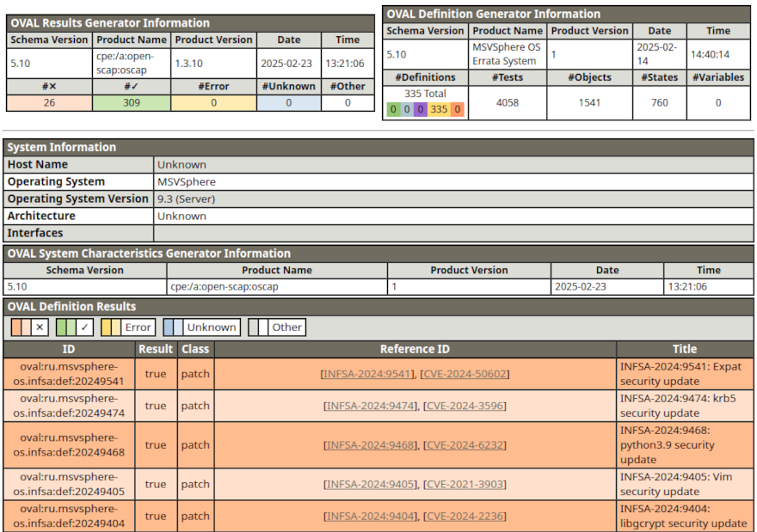Open the CVE-2024-6232 link
Viewport: 757px width, 532px height.
465,445
